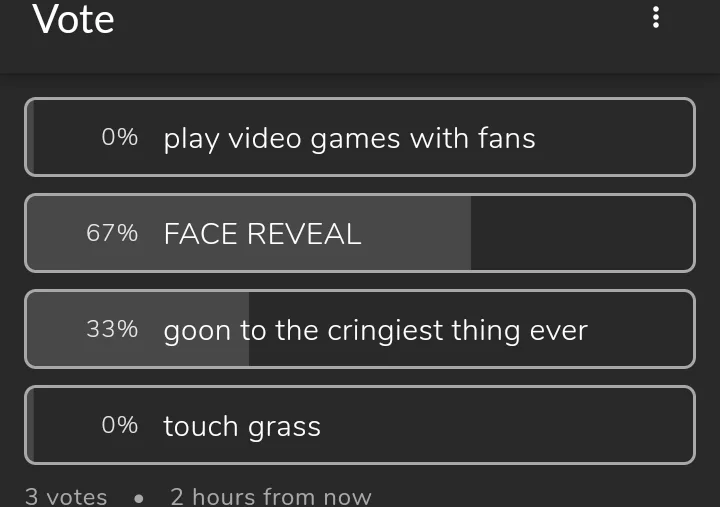Select the FACE REVEAL poll option
Image resolution: width=720 pixels, height=507 pixels.
click(262, 234)
